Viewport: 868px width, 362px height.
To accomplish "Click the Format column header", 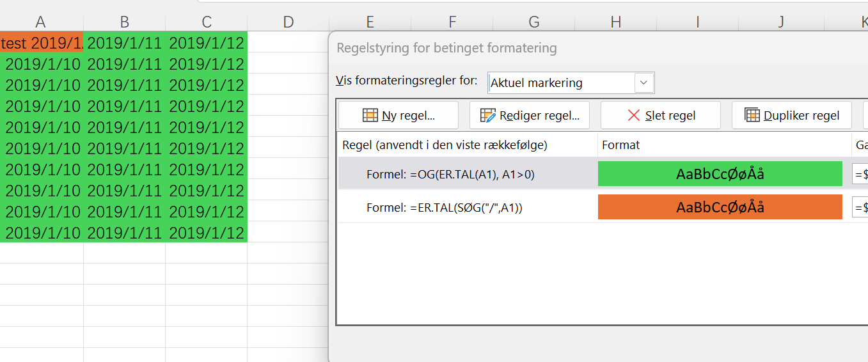I will tap(620, 145).
